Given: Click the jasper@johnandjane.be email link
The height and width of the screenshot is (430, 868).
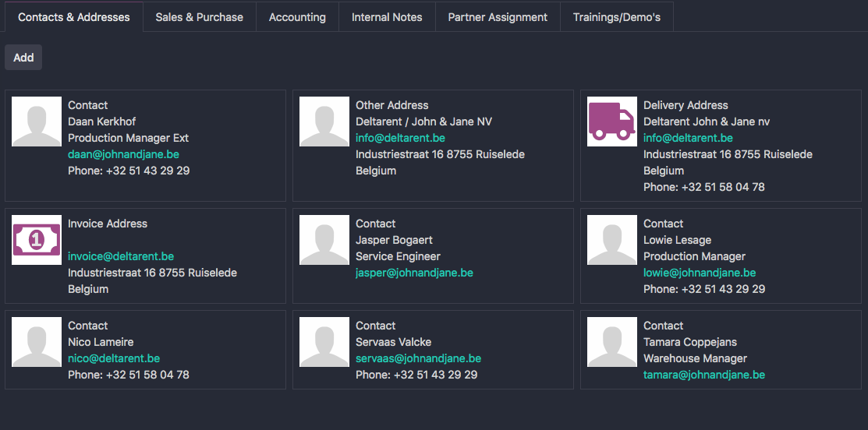Looking at the screenshot, I should pos(414,273).
